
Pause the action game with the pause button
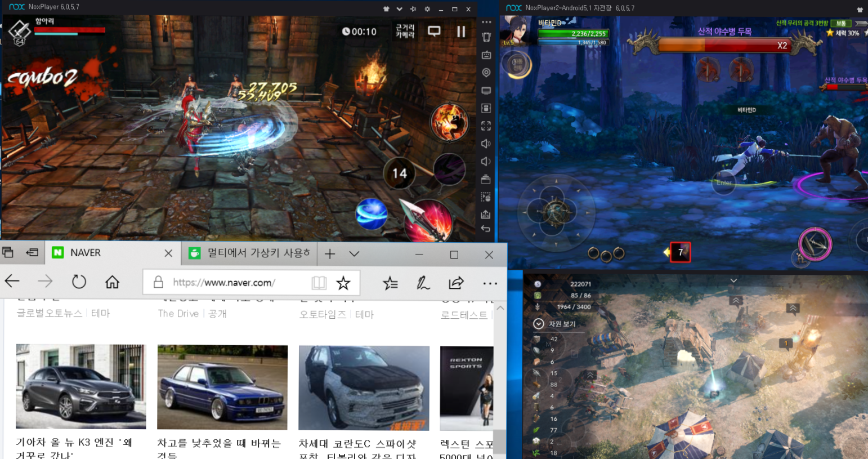[x=461, y=32]
